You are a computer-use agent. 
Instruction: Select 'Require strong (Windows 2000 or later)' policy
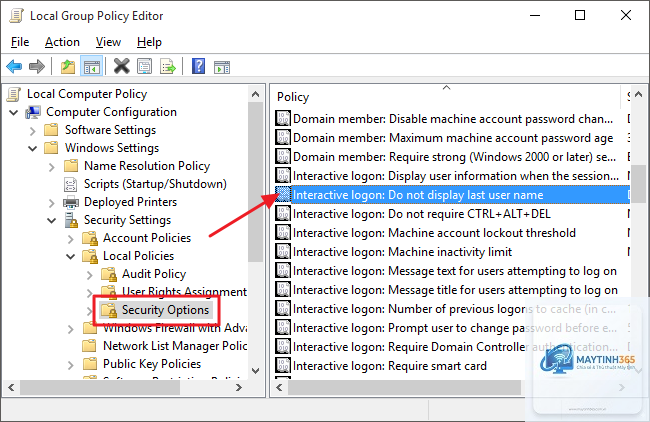click(x=452, y=157)
